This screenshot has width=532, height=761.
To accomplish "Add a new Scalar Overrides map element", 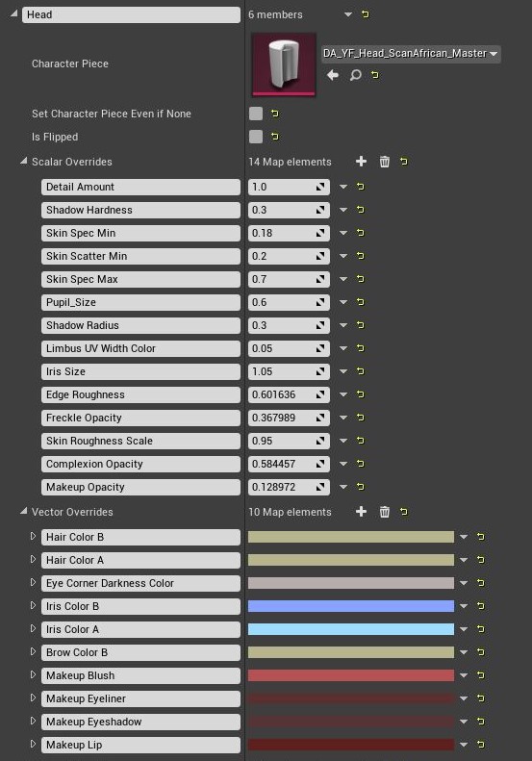I will pos(361,162).
